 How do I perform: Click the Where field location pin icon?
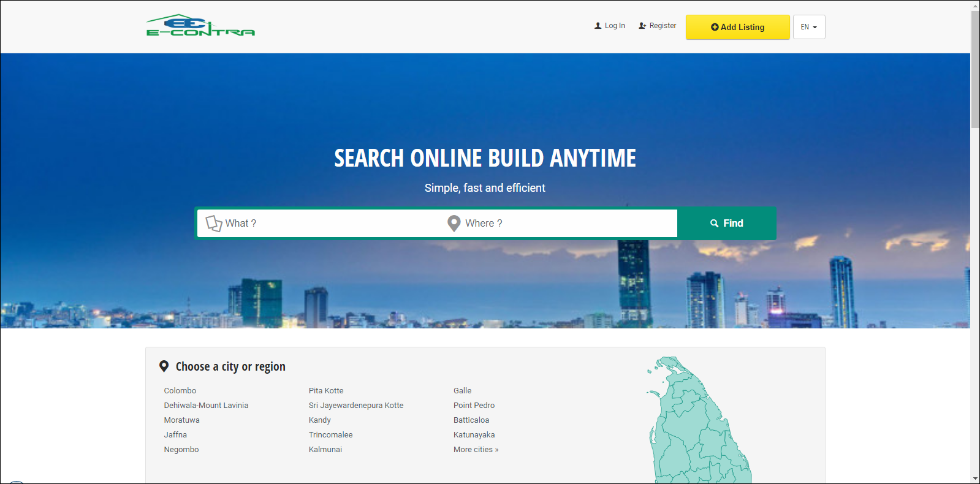(x=454, y=224)
